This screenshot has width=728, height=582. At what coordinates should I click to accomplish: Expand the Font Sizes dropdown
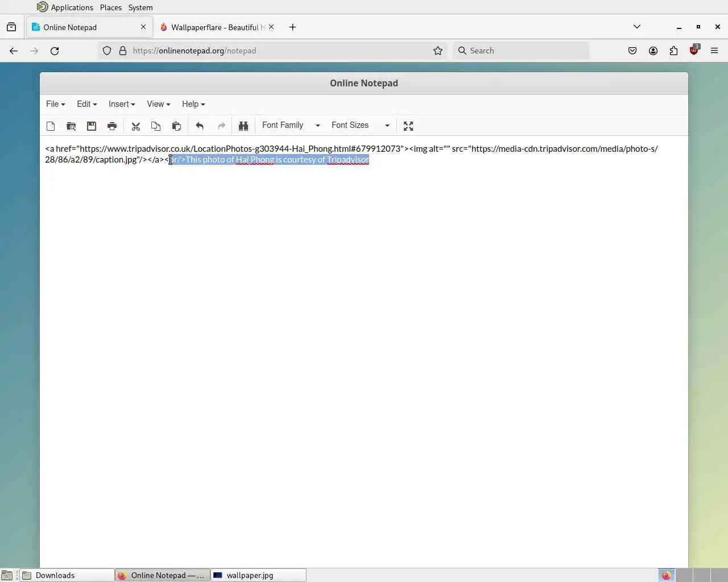(361, 126)
